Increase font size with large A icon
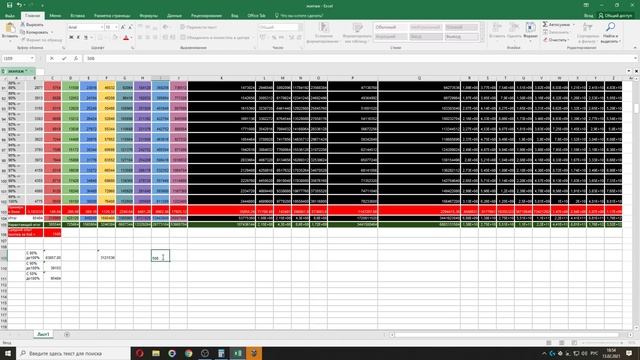 [x=123, y=27]
